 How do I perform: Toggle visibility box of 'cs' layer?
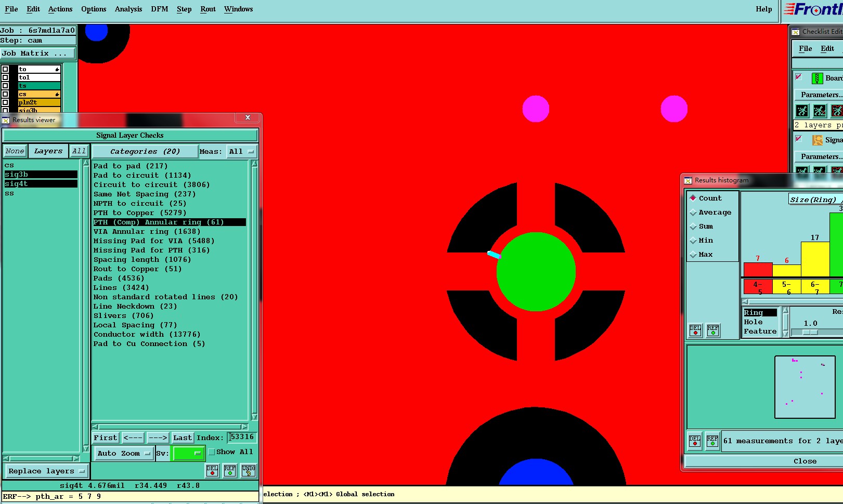(5, 94)
